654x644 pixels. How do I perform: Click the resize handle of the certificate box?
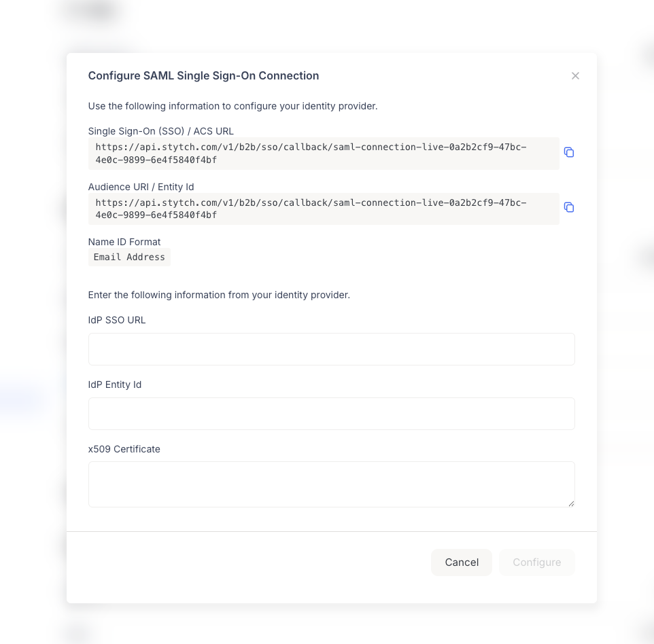click(570, 503)
